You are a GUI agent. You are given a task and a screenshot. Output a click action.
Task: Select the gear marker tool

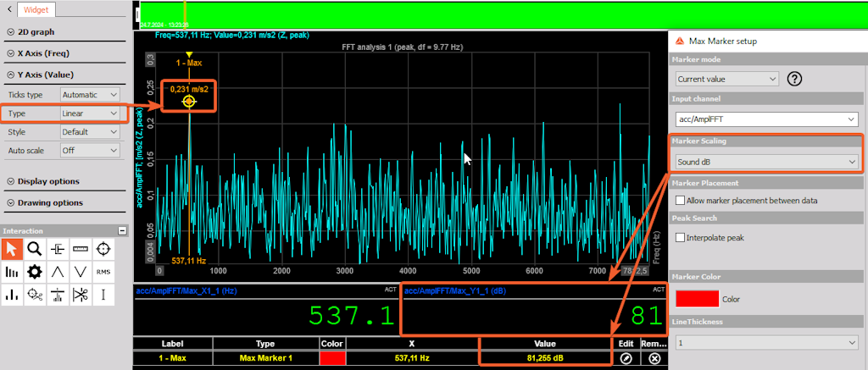point(34,272)
